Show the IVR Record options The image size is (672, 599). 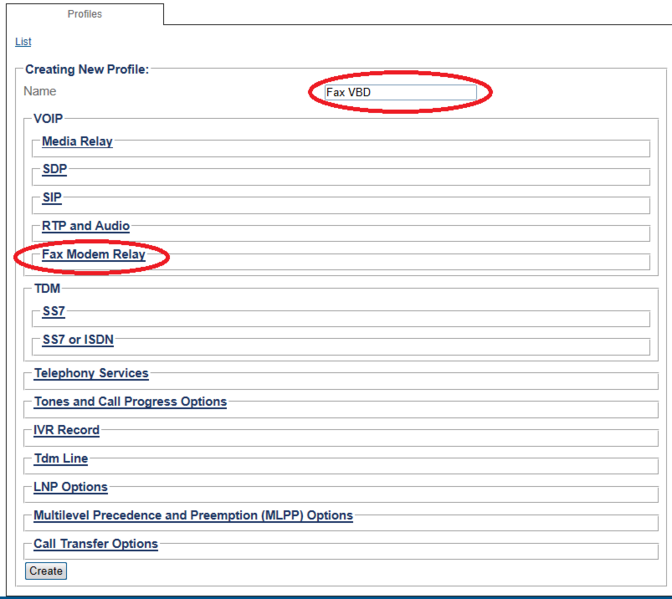[66, 430]
